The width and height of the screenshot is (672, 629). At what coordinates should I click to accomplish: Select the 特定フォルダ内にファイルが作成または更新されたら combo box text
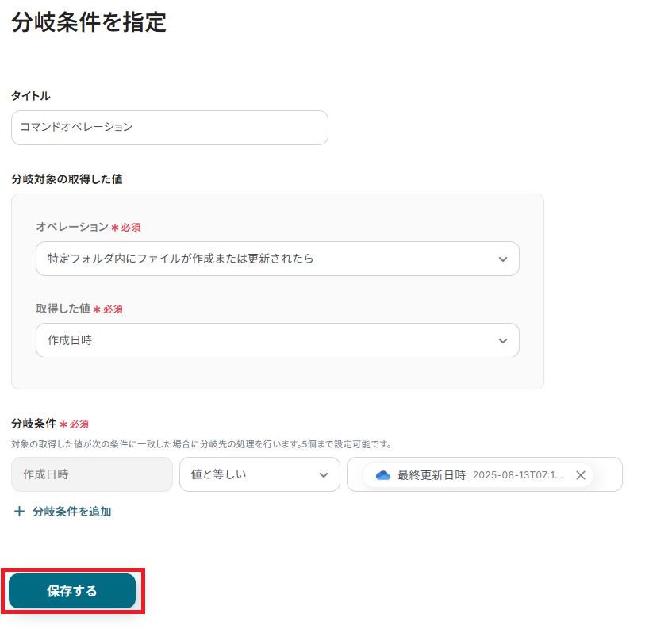pos(181,259)
